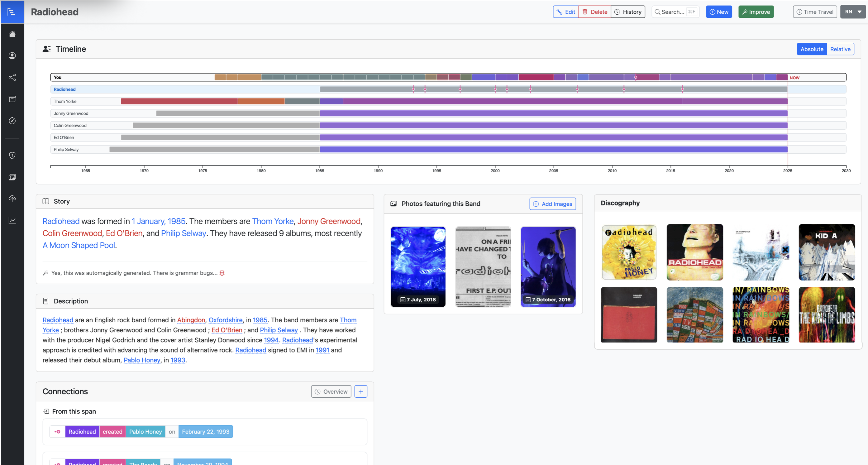Open the History tab
This screenshot has width=868, height=465.
[628, 12]
